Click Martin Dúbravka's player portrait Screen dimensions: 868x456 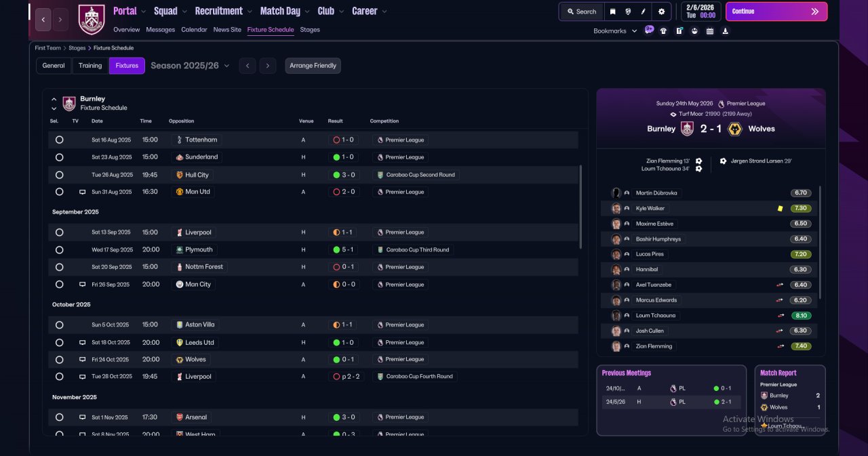(616, 193)
